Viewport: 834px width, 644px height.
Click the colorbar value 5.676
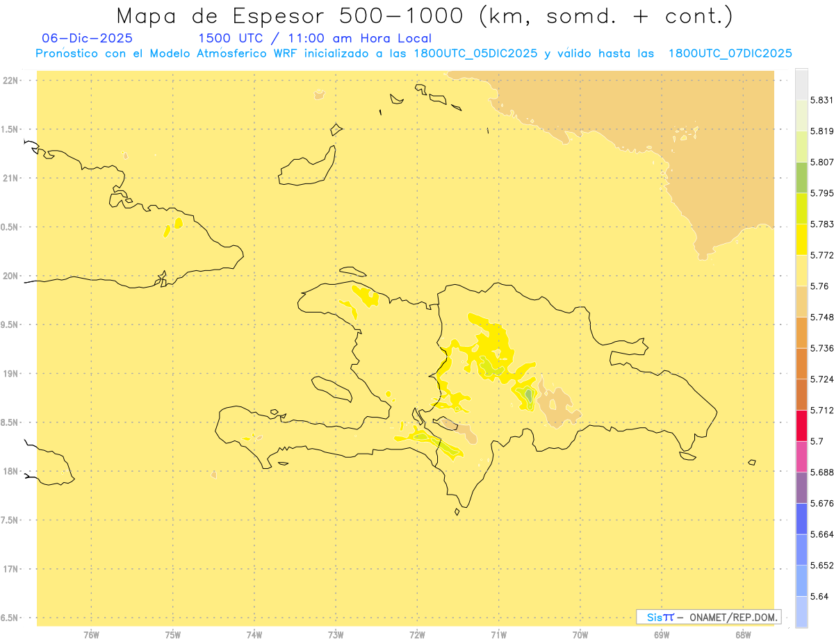click(822, 503)
